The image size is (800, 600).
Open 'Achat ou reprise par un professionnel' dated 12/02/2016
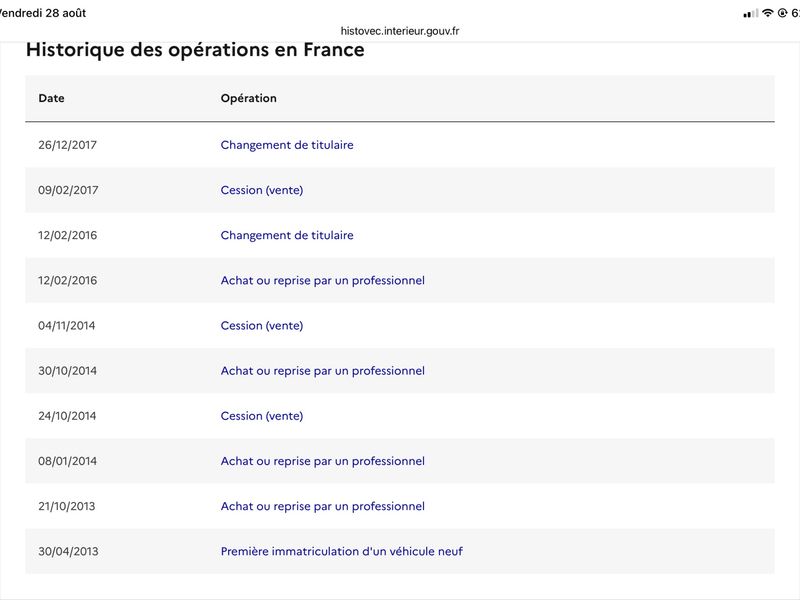(322, 281)
